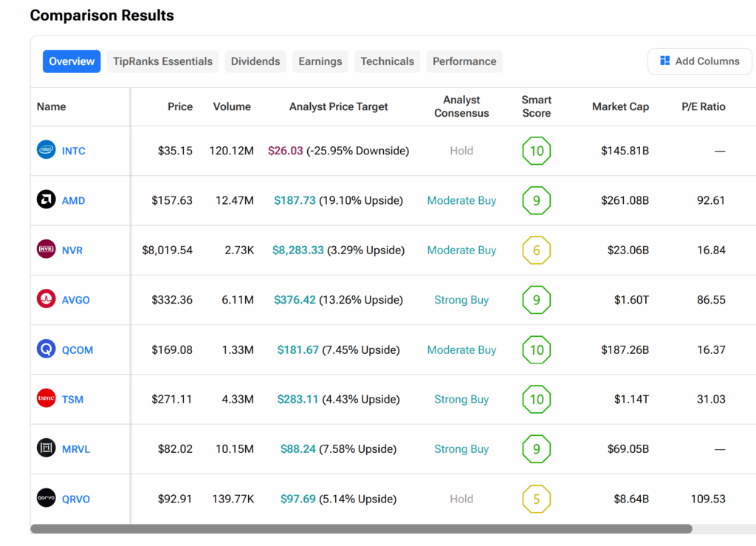The width and height of the screenshot is (756, 546).
Task: Click AMD Moderate Buy consensus
Action: [461, 201]
